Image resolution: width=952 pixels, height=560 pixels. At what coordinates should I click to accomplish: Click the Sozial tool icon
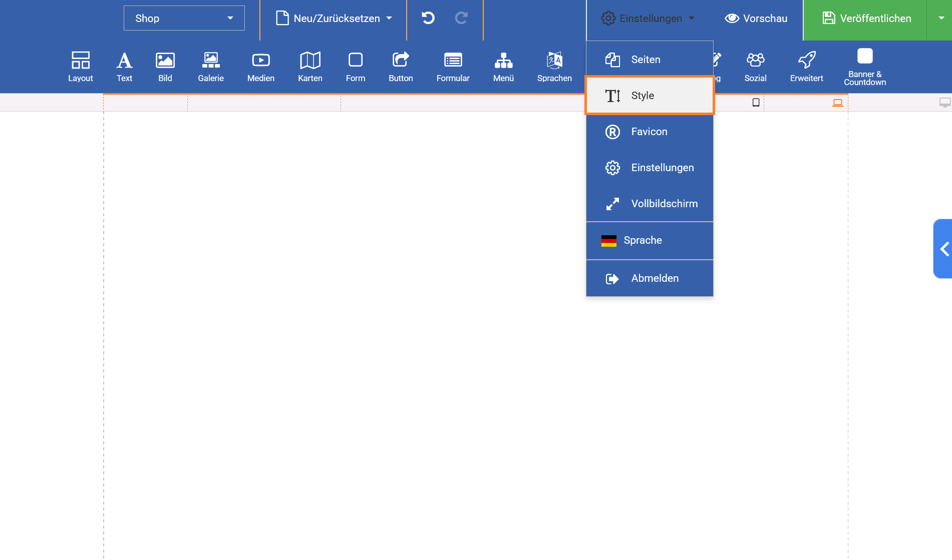click(755, 67)
